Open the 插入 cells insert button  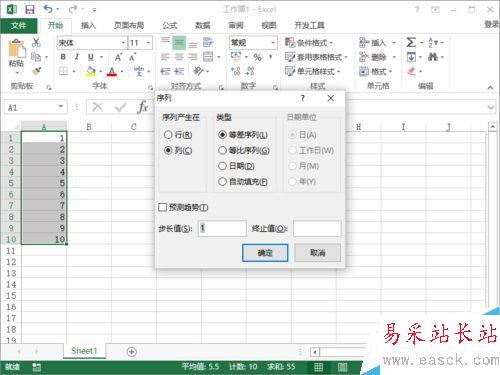point(378,43)
